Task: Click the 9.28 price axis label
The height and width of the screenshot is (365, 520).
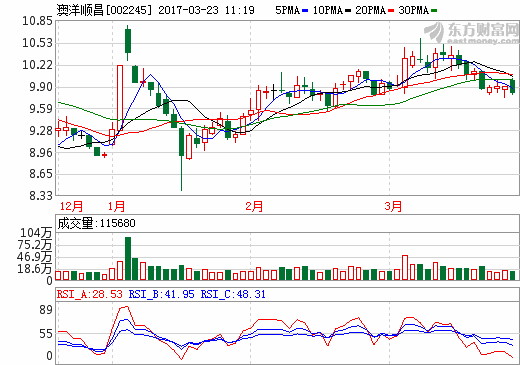Action: pyautogui.click(x=41, y=131)
